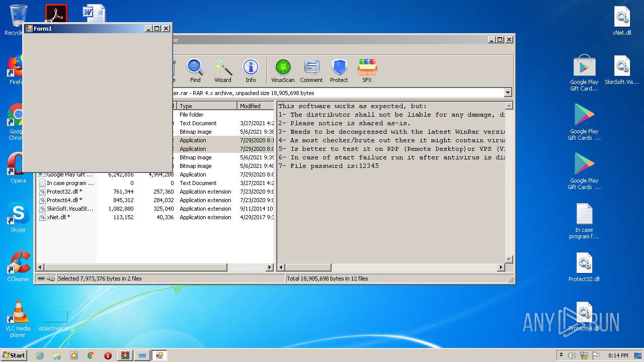Launch CCleaner from the desktop
The image size is (644, 362).
tap(18, 267)
